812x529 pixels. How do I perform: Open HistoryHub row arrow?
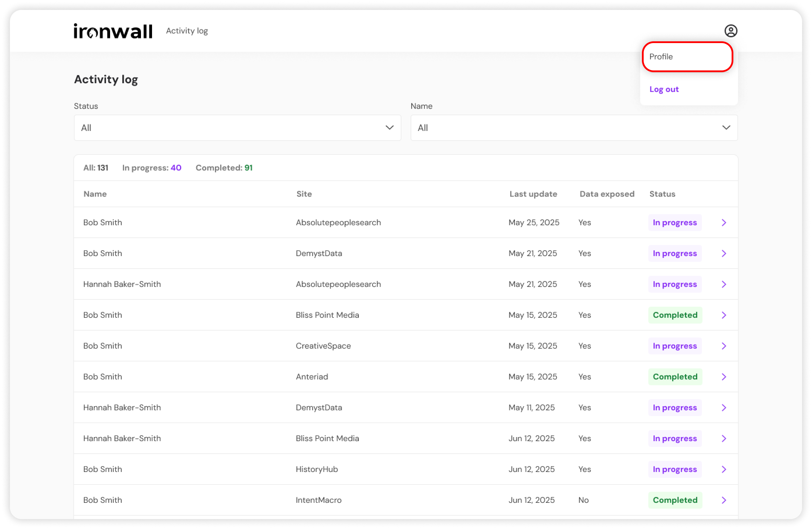pyautogui.click(x=724, y=469)
